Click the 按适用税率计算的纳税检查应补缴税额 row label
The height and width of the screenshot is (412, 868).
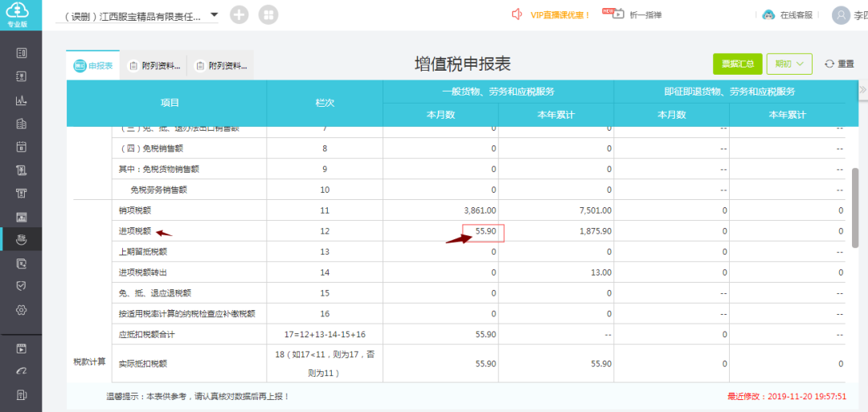(x=187, y=313)
